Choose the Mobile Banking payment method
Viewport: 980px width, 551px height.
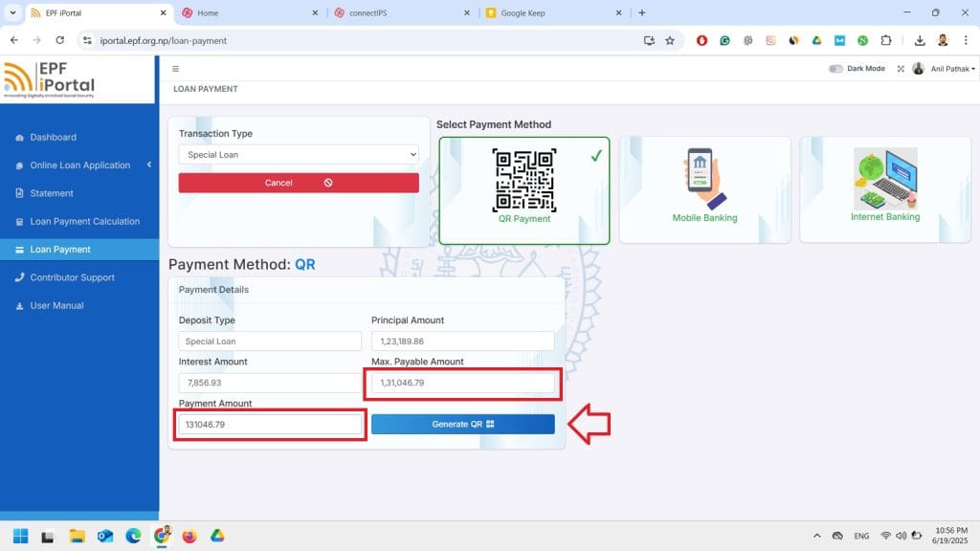(704, 189)
